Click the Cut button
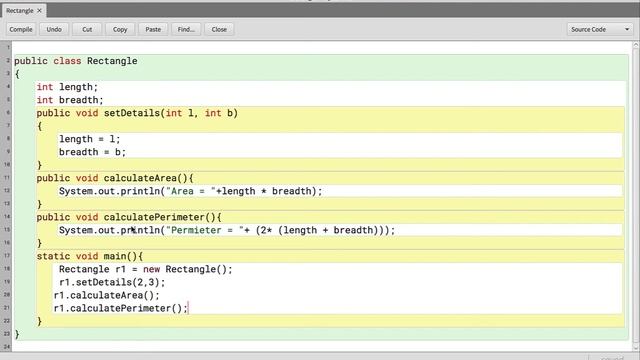Viewport: 640px width, 360px height. [x=87, y=29]
